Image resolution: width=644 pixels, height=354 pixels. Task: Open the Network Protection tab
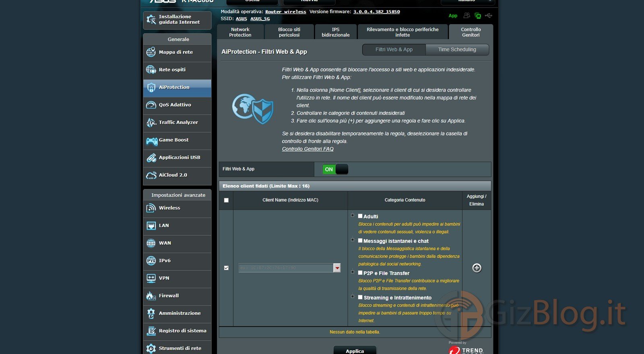coord(240,32)
